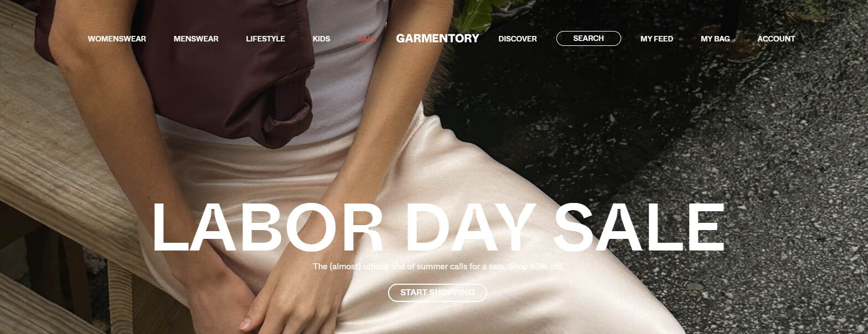
Task: Click the Labor Day Sale headline
Action: 438,228
